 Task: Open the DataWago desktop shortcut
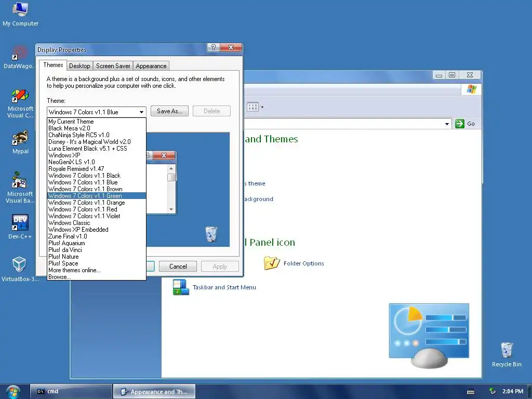point(19,57)
